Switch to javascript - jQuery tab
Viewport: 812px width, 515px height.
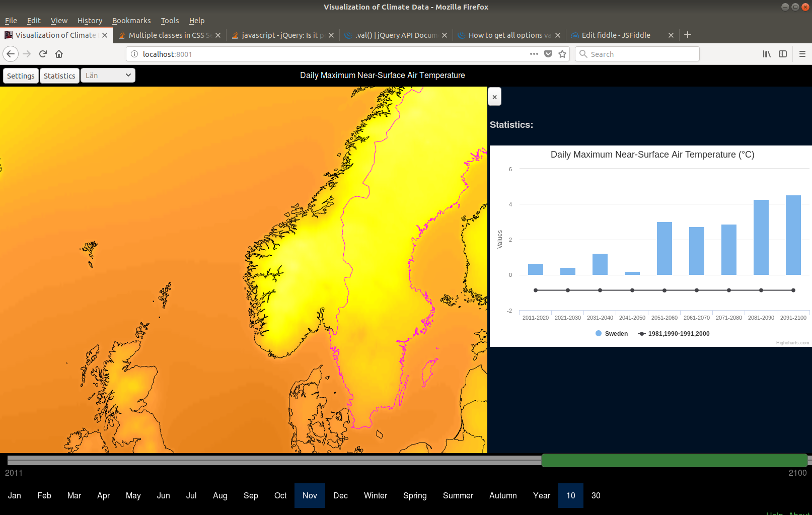[x=283, y=35]
